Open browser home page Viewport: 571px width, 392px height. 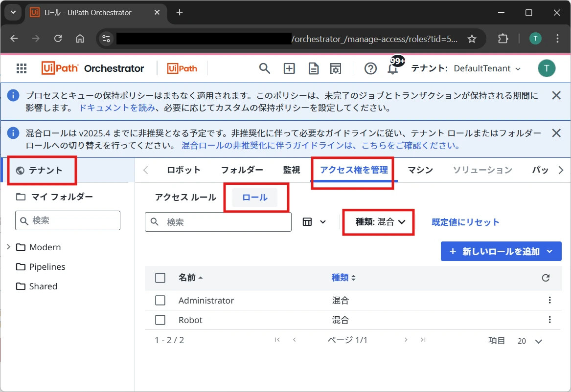(x=80, y=38)
